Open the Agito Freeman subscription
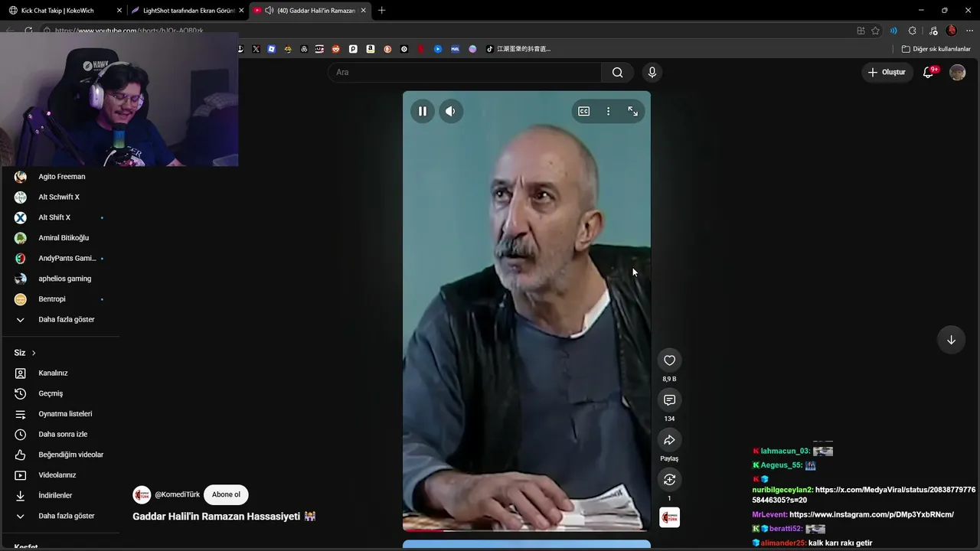Image resolution: width=980 pixels, height=551 pixels. tap(60, 177)
